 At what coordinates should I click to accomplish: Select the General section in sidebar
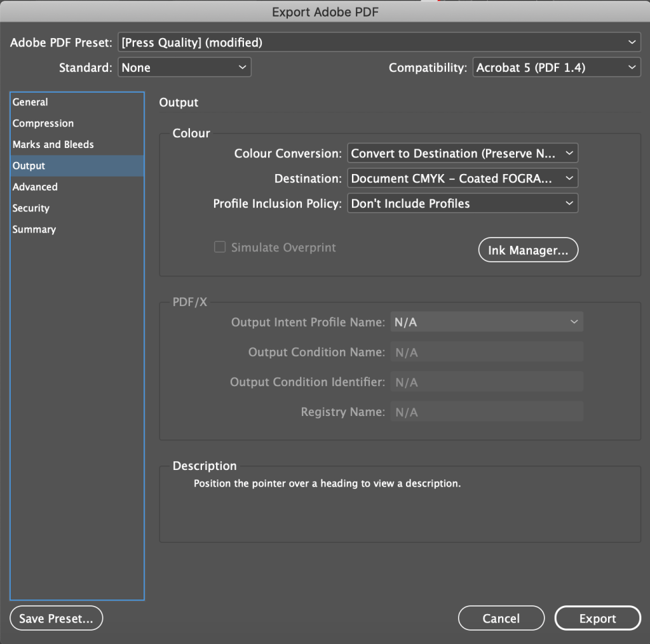[30, 102]
